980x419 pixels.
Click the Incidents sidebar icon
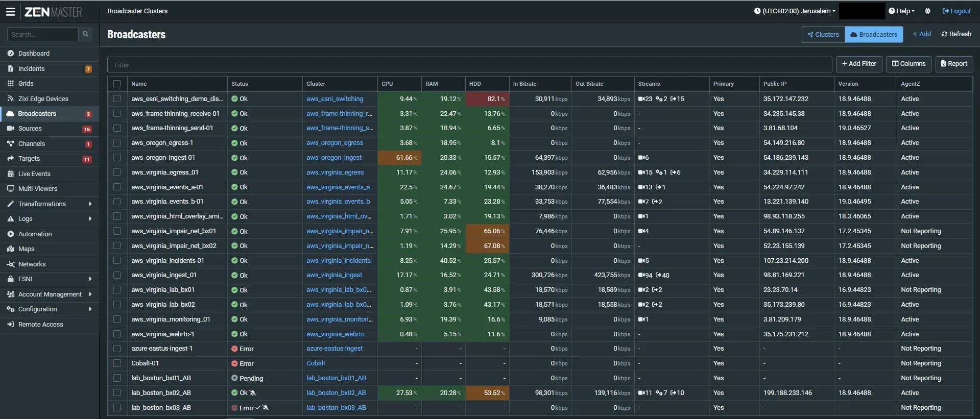(11, 68)
